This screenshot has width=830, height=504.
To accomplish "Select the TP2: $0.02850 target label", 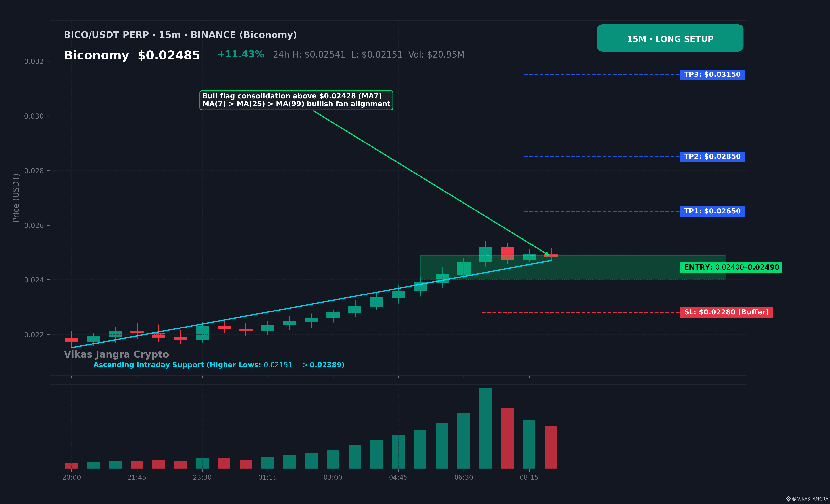I will pos(712,157).
